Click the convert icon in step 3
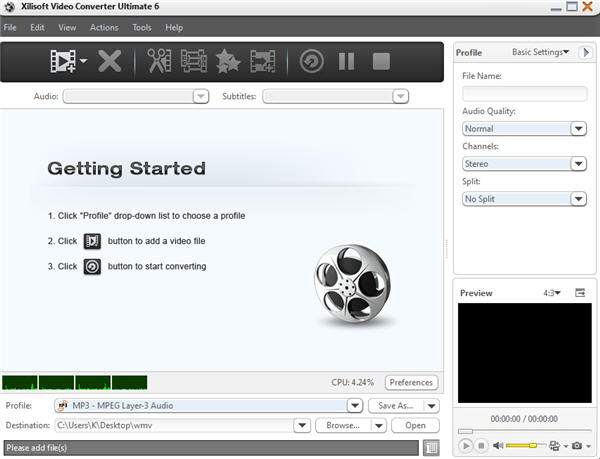Viewport: 600px width, 459px height. [92, 267]
